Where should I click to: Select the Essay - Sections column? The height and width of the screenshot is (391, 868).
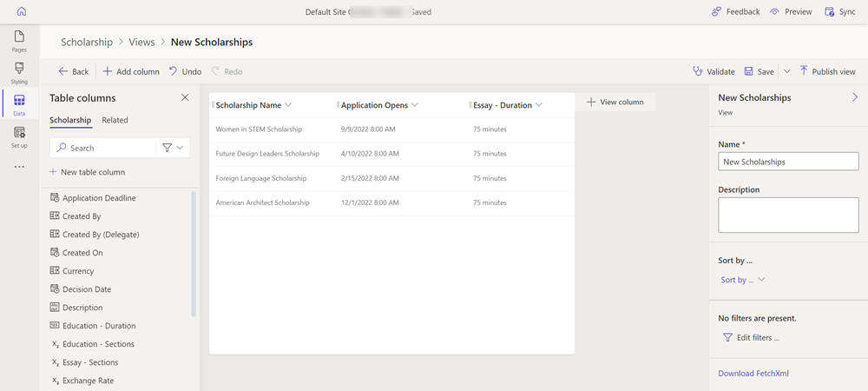(84, 362)
